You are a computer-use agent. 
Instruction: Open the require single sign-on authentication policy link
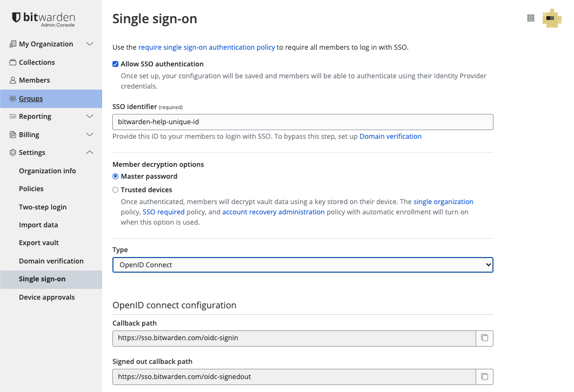pos(206,47)
